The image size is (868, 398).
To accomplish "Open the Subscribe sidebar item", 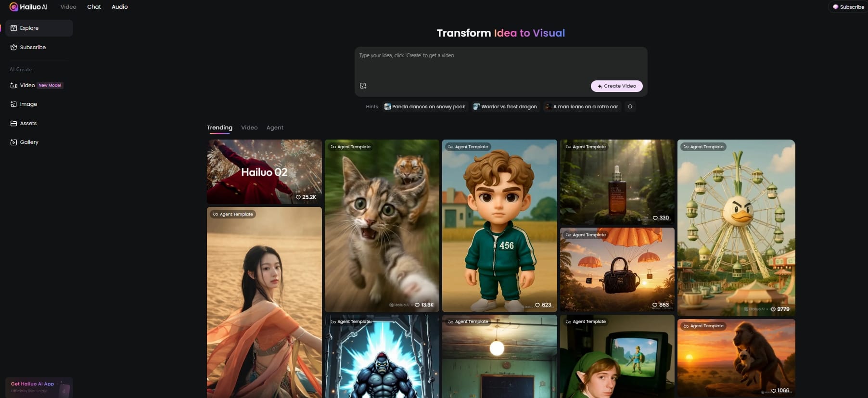I will pos(39,47).
